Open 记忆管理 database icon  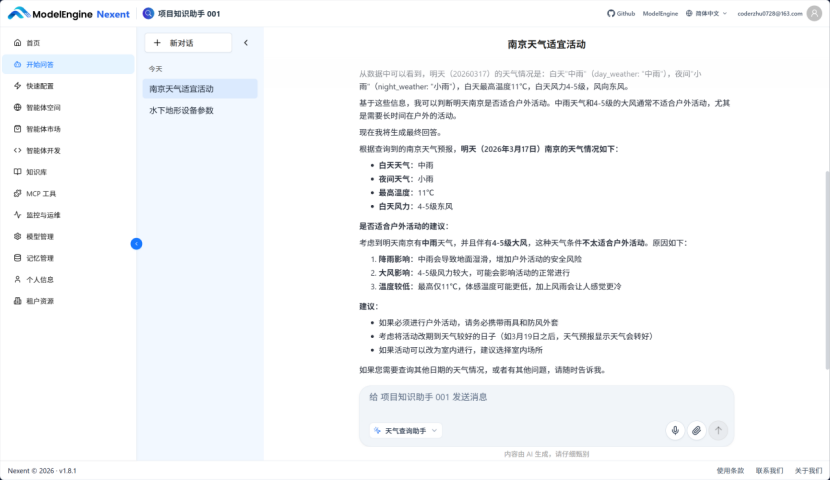[17, 258]
